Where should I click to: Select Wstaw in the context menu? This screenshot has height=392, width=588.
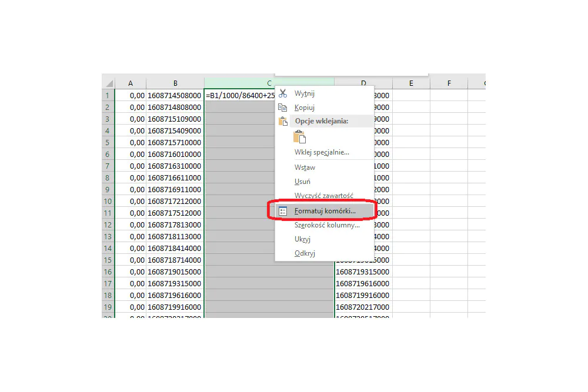(x=305, y=167)
